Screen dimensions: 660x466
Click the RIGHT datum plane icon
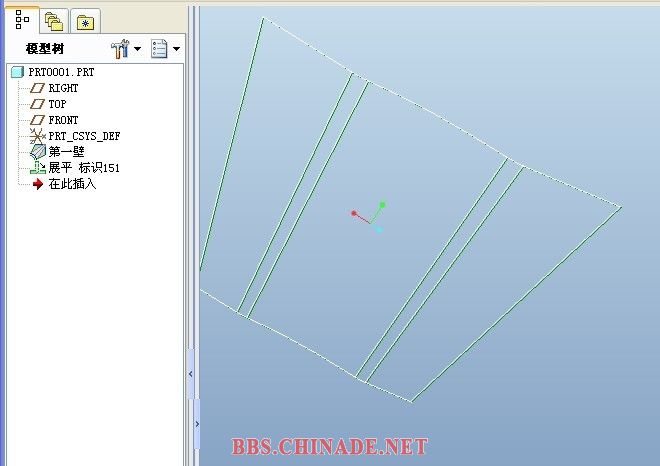(38, 88)
